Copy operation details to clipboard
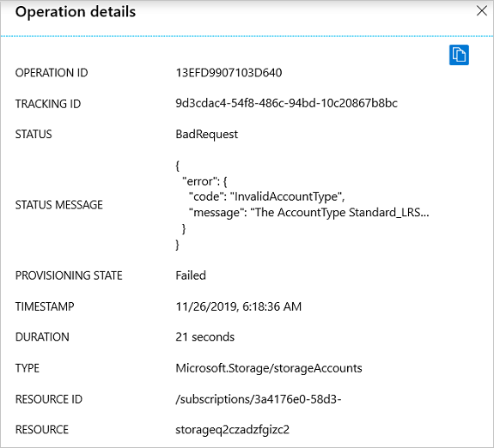494x448 pixels. point(459,55)
